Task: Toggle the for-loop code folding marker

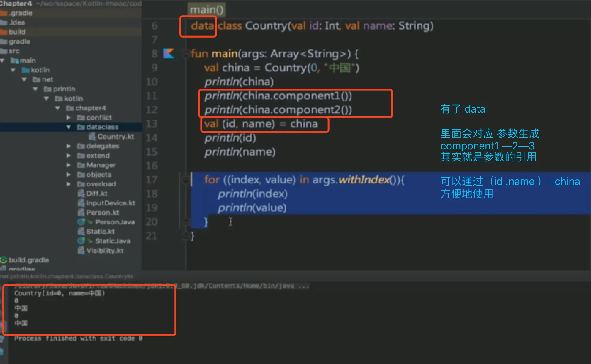Action: (x=185, y=179)
